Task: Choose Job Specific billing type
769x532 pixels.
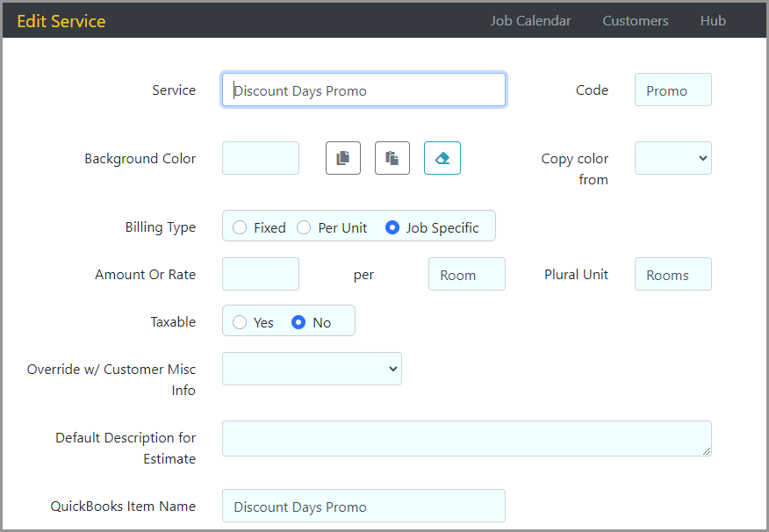Action: (x=392, y=227)
